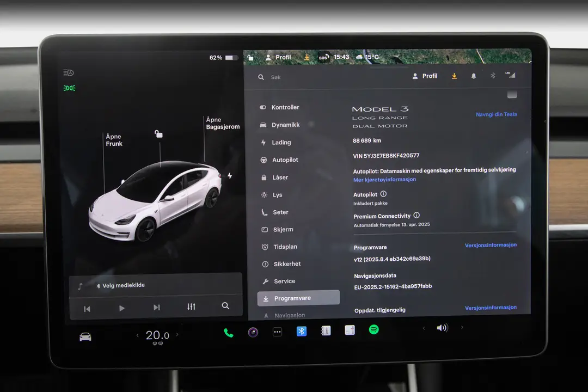Select the Programvare menu item
This screenshot has width=588, height=392.
point(298,298)
